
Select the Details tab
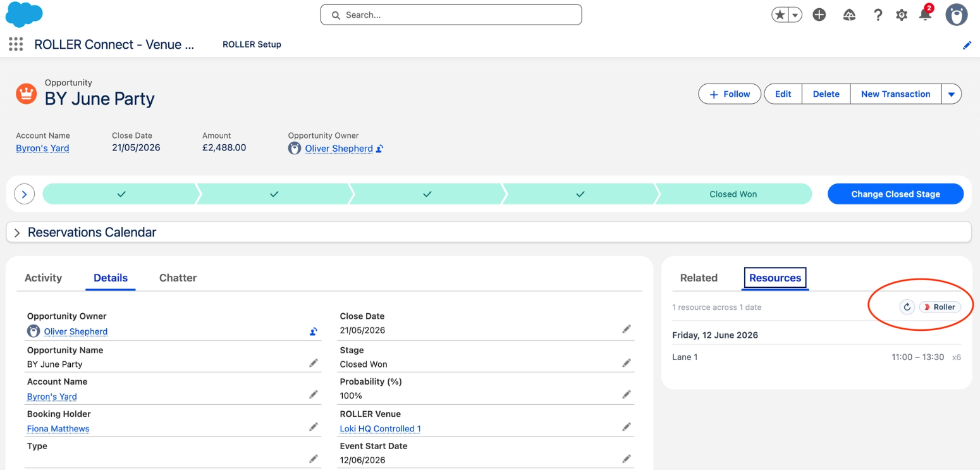(x=111, y=278)
